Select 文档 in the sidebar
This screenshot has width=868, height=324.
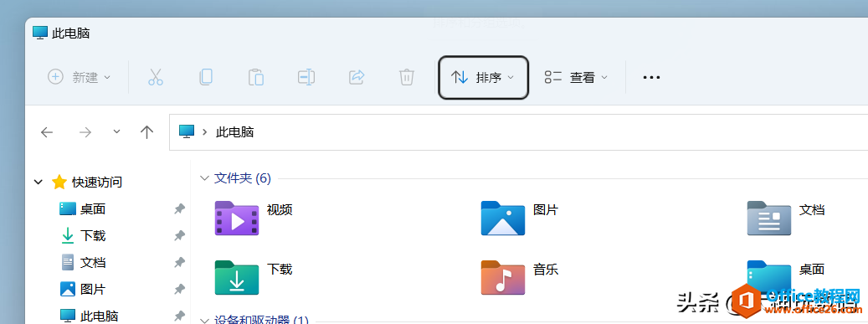(93, 262)
